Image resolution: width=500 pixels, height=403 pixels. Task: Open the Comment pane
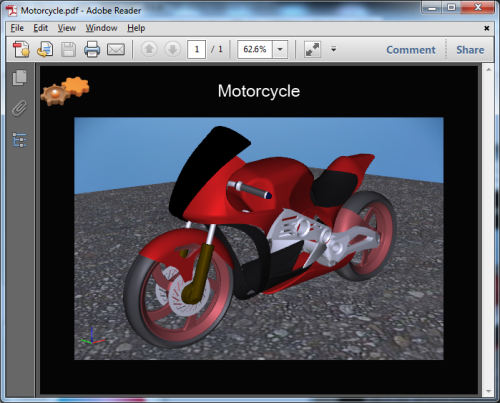pos(411,50)
